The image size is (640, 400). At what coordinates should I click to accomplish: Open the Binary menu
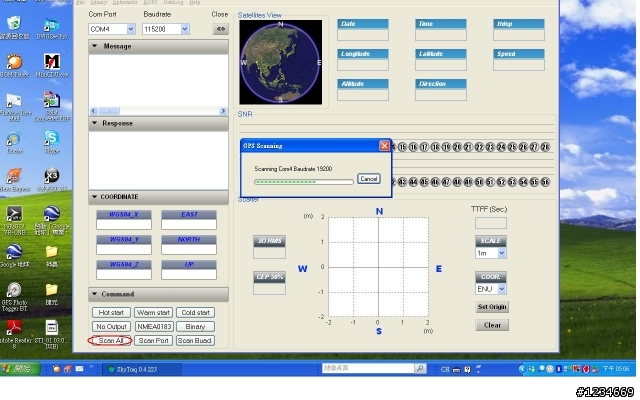pyautogui.click(x=99, y=2)
